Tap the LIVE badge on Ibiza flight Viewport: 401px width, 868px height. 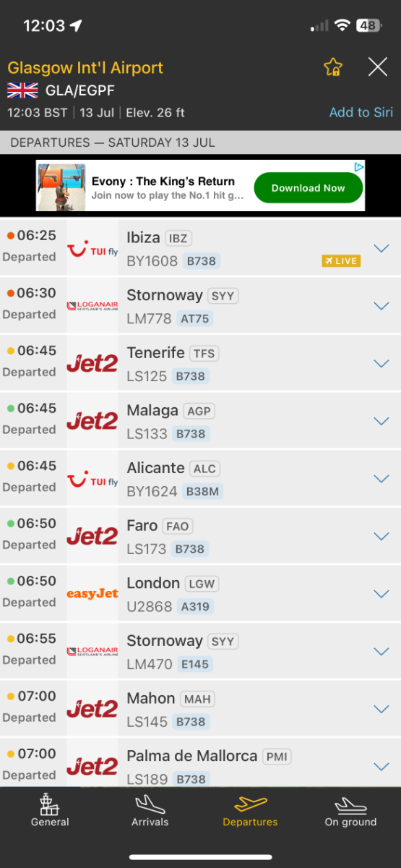[x=341, y=260]
